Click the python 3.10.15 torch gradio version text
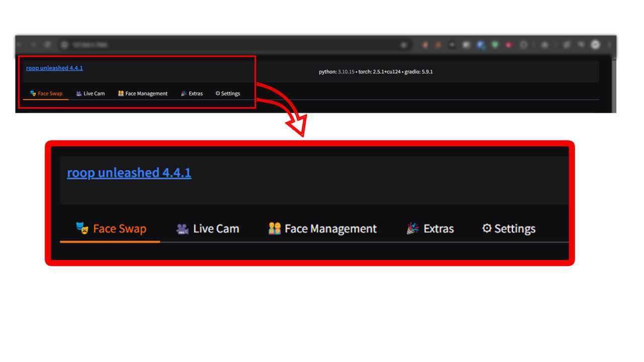The height and width of the screenshot is (362, 644). (376, 72)
